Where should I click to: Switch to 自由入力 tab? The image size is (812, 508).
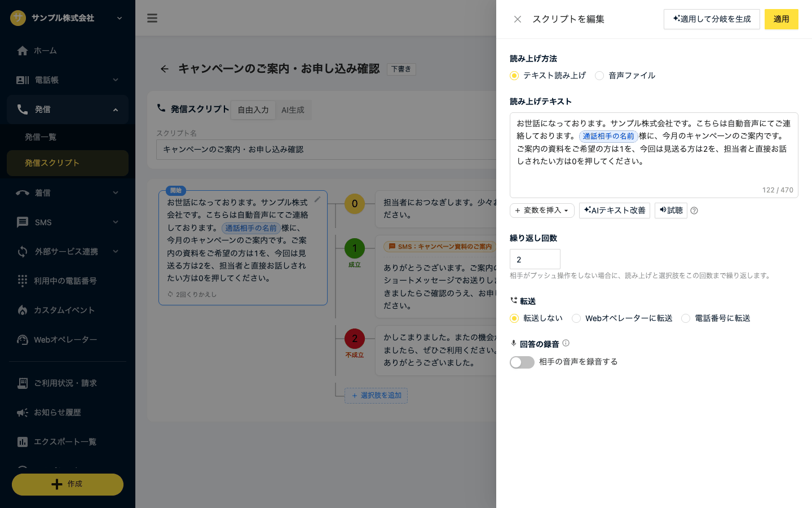(253, 110)
